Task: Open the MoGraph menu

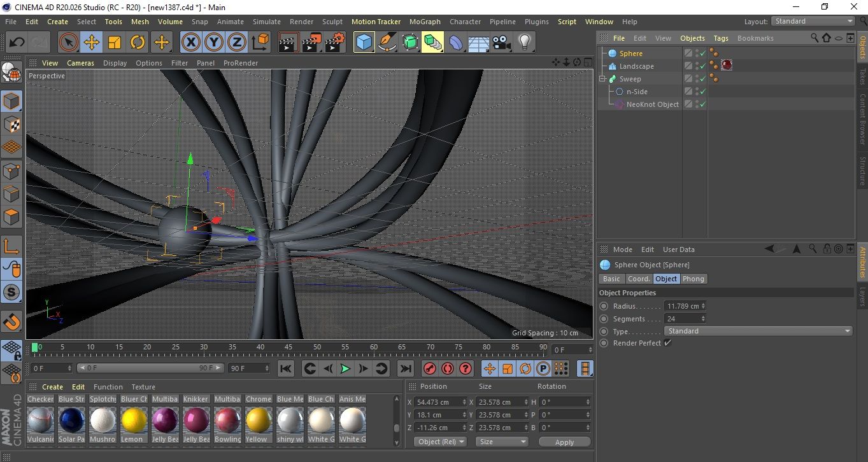Action: click(x=425, y=22)
